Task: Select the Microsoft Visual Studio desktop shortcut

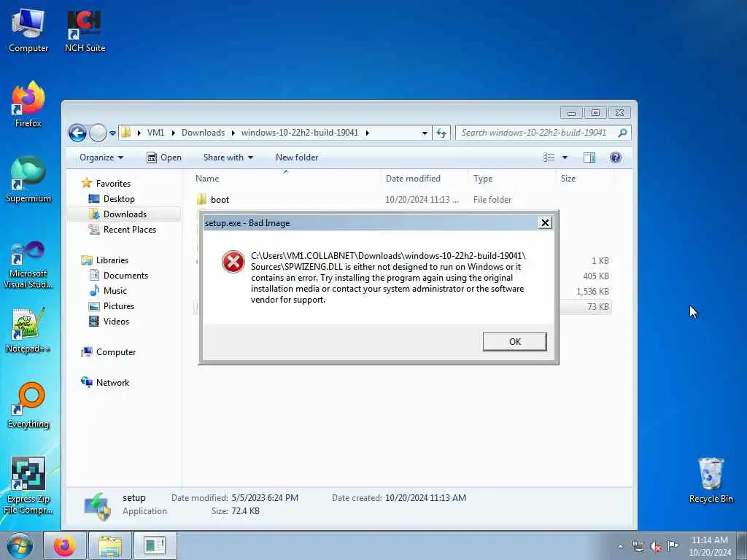Action: point(28,265)
